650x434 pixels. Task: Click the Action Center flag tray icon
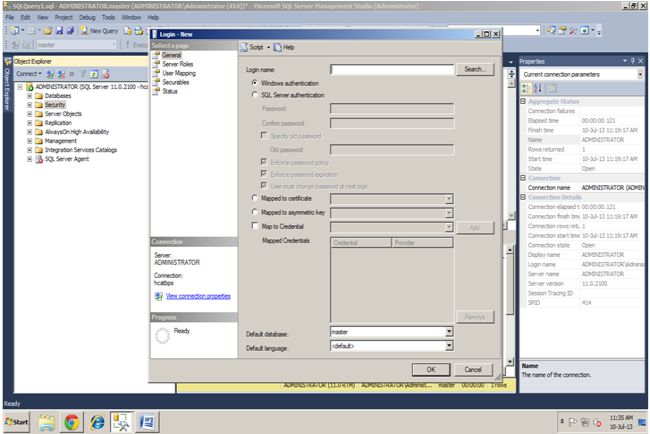click(572, 422)
